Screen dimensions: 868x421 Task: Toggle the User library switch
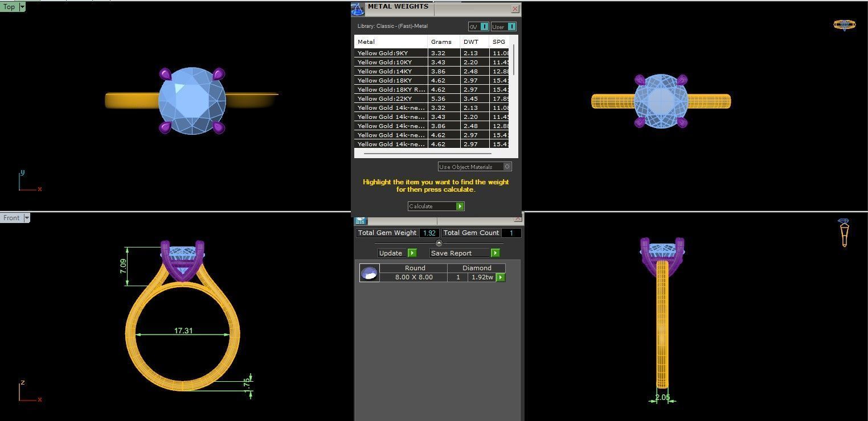pos(503,27)
